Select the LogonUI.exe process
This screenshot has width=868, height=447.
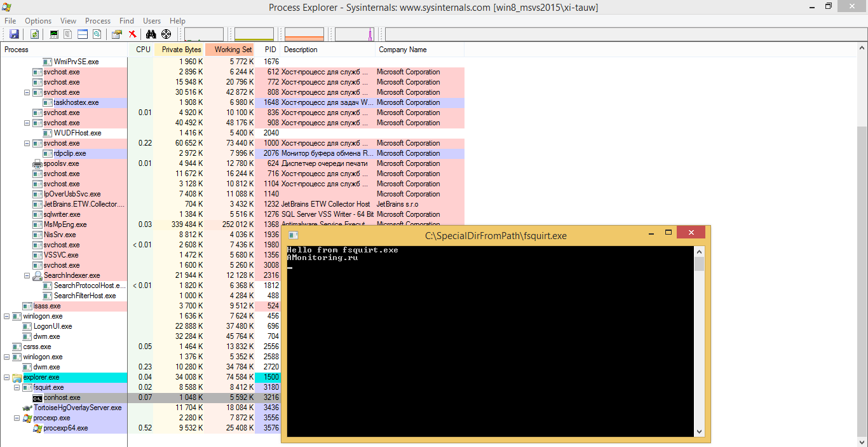[x=53, y=326]
